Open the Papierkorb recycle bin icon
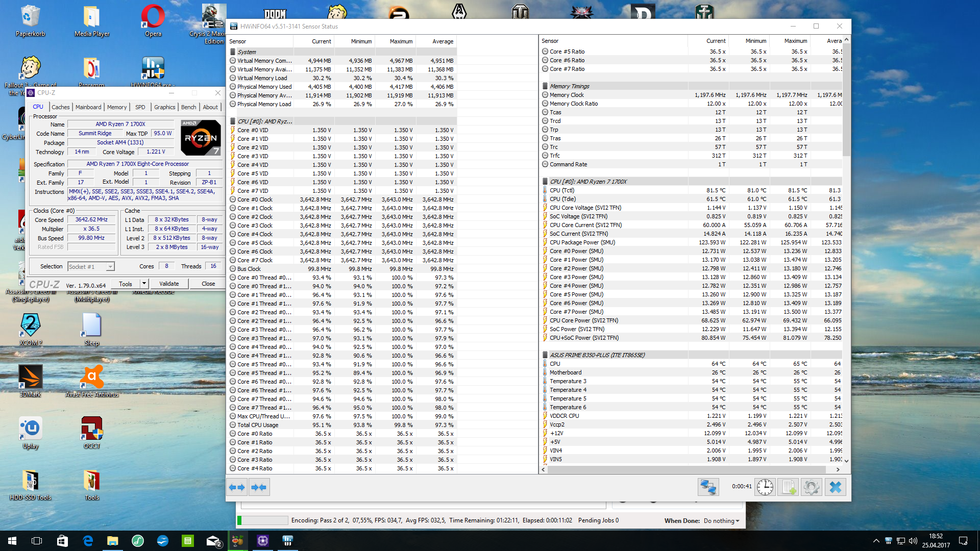The width and height of the screenshot is (980, 551). click(31, 21)
